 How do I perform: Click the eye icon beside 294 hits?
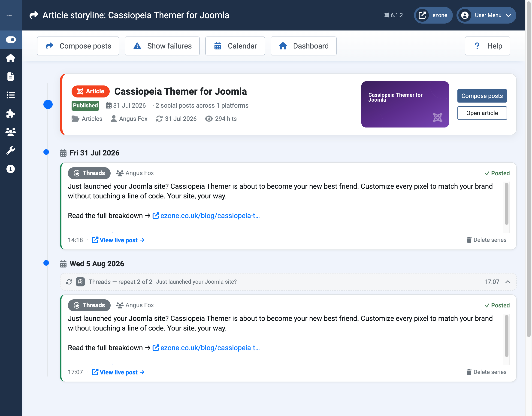click(209, 119)
